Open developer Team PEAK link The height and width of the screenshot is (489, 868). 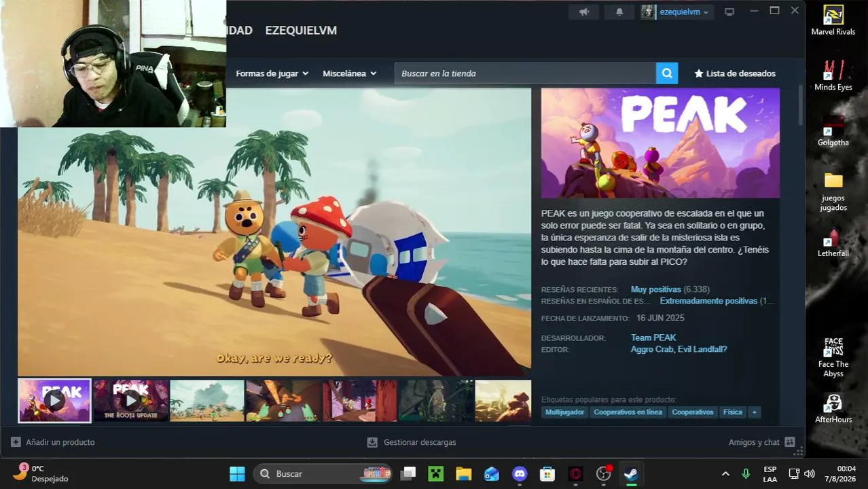click(x=653, y=338)
